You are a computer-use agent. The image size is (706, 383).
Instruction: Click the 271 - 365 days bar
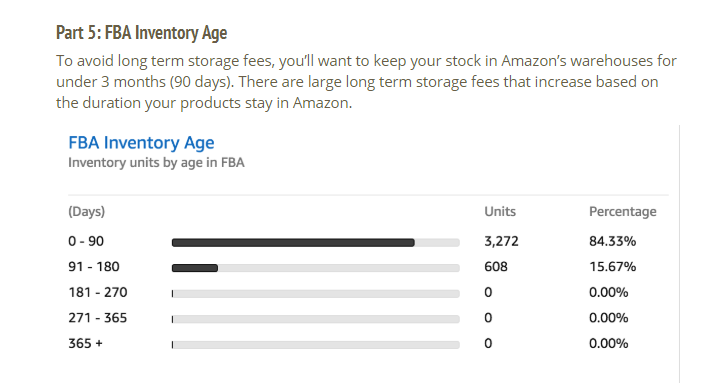pyautogui.click(x=316, y=319)
